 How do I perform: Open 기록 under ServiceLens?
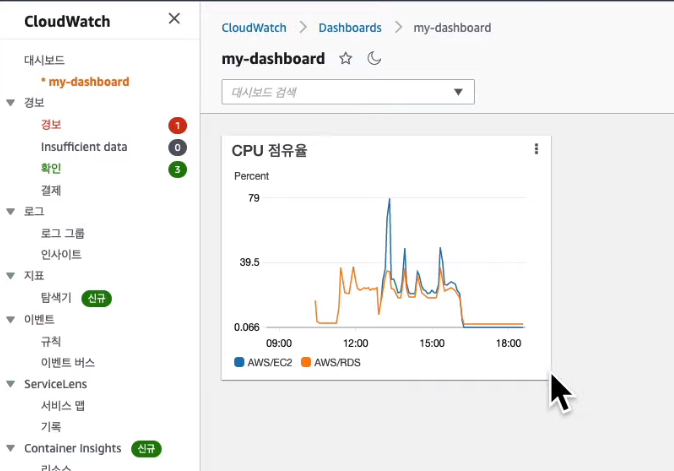click(x=51, y=427)
